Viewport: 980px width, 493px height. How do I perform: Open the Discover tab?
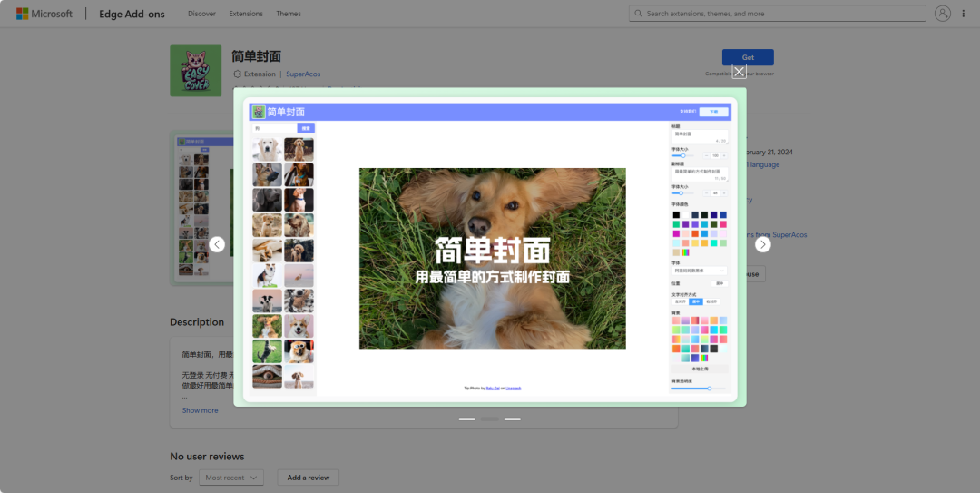[x=201, y=14]
